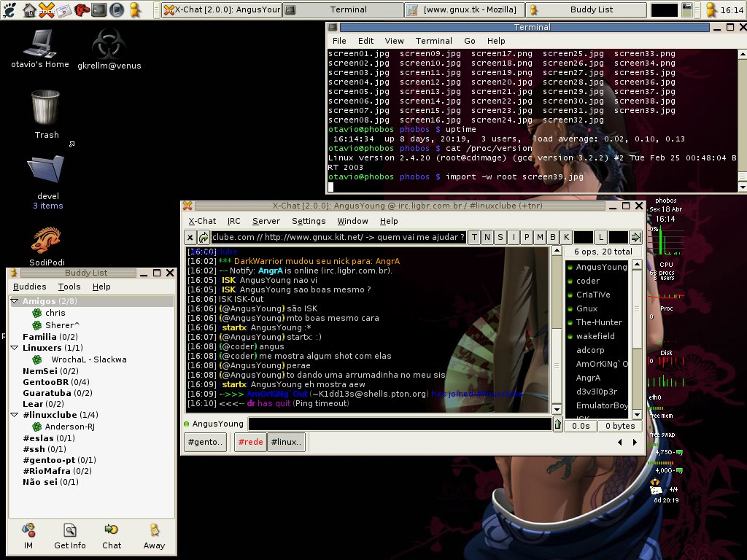
Task: Select "The-Hunter" in the X-Chat user list
Action: 599,322
